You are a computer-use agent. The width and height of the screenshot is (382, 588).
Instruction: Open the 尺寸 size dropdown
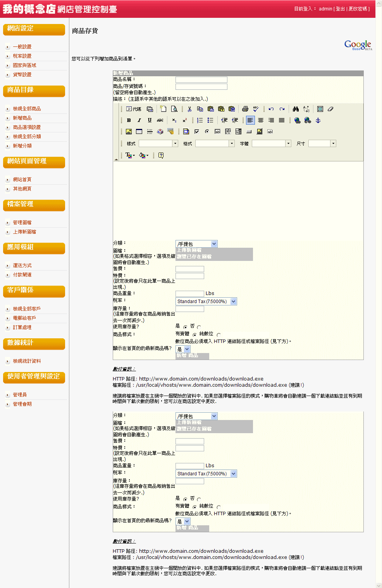[333, 144]
